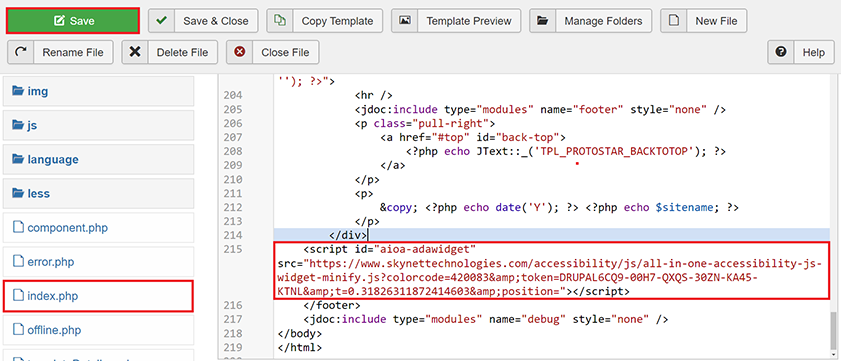Click the copy icon on Copy Template
Viewport: 841px width, 361px height.
279,21
